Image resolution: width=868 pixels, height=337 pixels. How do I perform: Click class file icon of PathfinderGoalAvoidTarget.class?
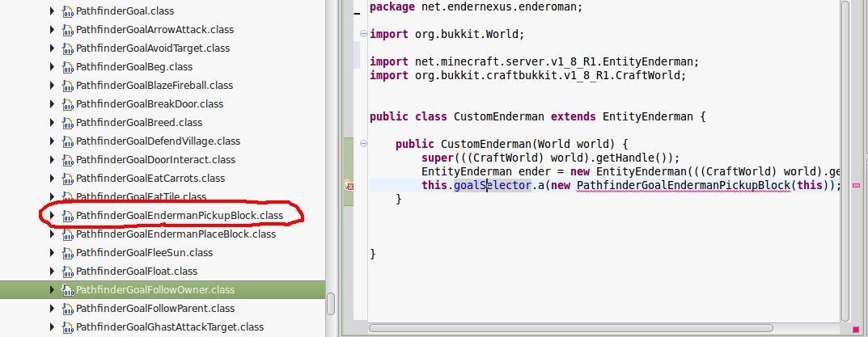click(x=67, y=49)
